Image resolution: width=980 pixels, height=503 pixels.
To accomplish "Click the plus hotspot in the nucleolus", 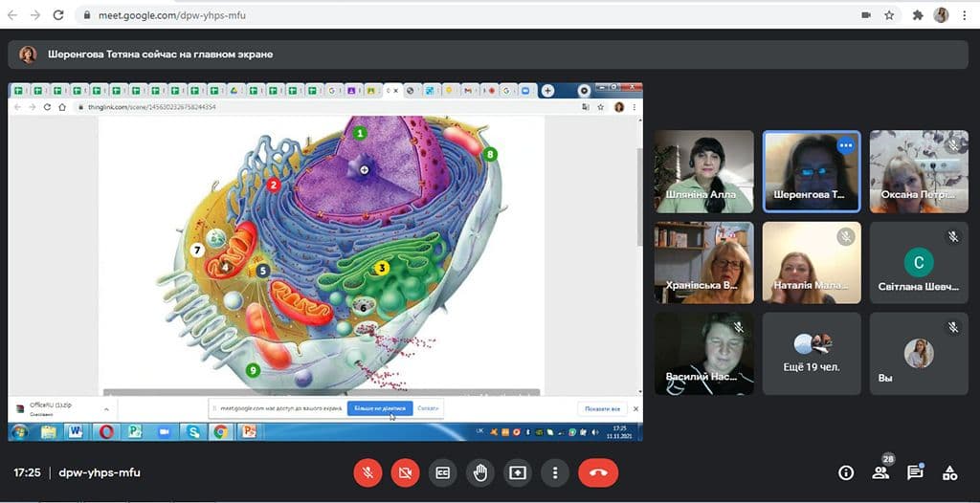I will click(x=365, y=170).
